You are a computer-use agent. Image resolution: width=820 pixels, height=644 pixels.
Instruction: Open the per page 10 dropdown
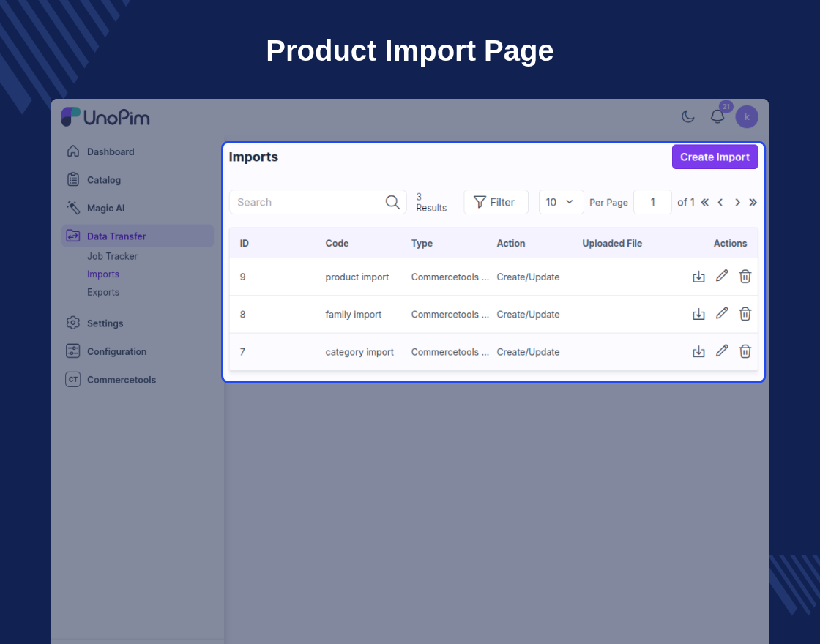click(561, 202)
